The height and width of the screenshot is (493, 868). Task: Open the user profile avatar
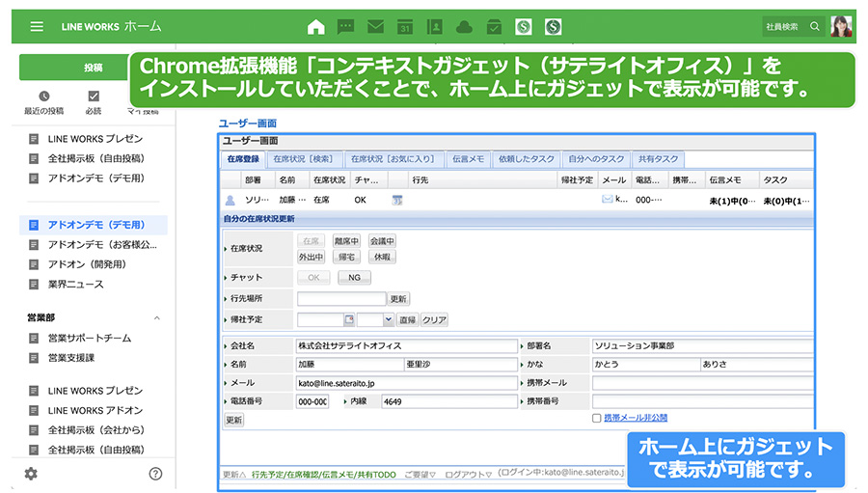[841, 26]
